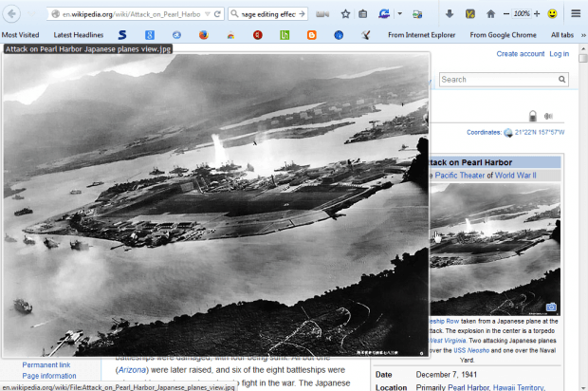
Task: Click the Permanent link sidebar item
Action: (x=46, y=364)
